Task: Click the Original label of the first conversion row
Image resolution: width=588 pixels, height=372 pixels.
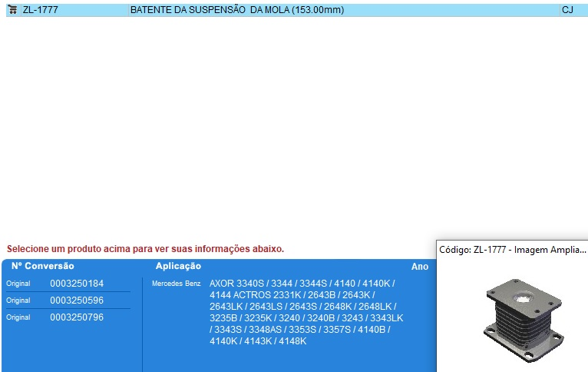Action: (x=18, y=284)
